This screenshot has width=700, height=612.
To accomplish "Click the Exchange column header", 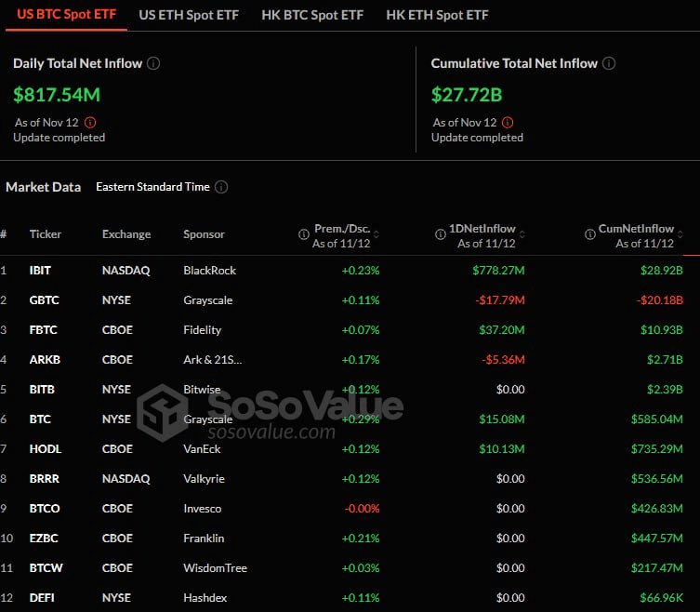I will coord(126,234).
